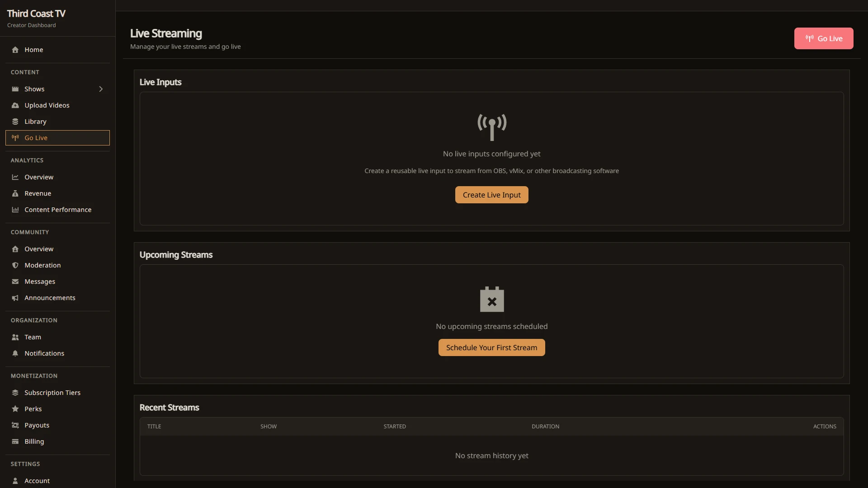868x488 pixels.
Task: Expand the Shows submenu chevron
Action: pyautogui.click(x=101, y=89)
